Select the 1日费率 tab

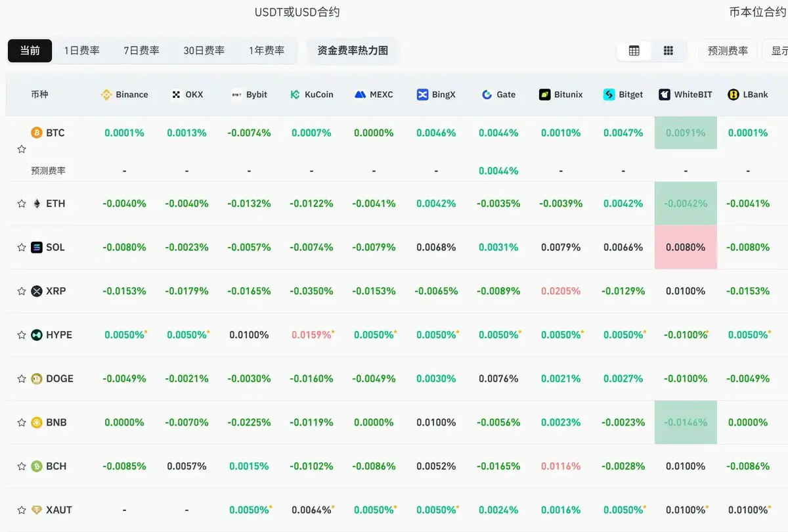click(x=82, y=51)
